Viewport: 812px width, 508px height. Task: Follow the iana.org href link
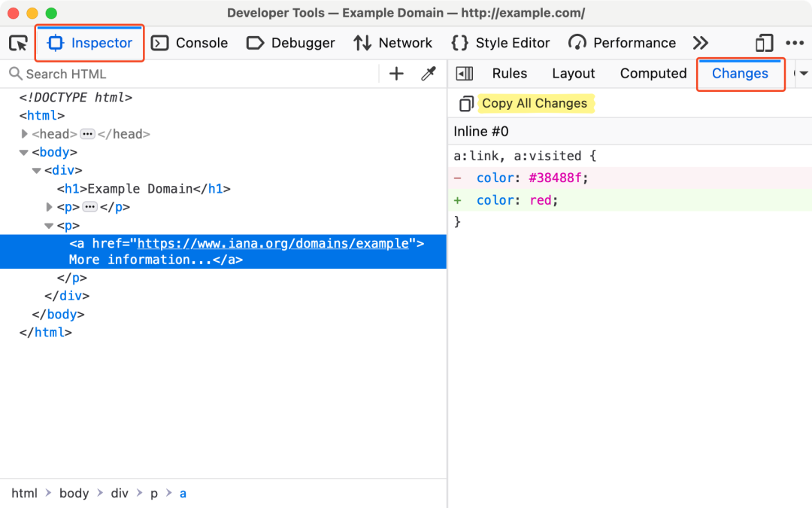click(273, 244)
